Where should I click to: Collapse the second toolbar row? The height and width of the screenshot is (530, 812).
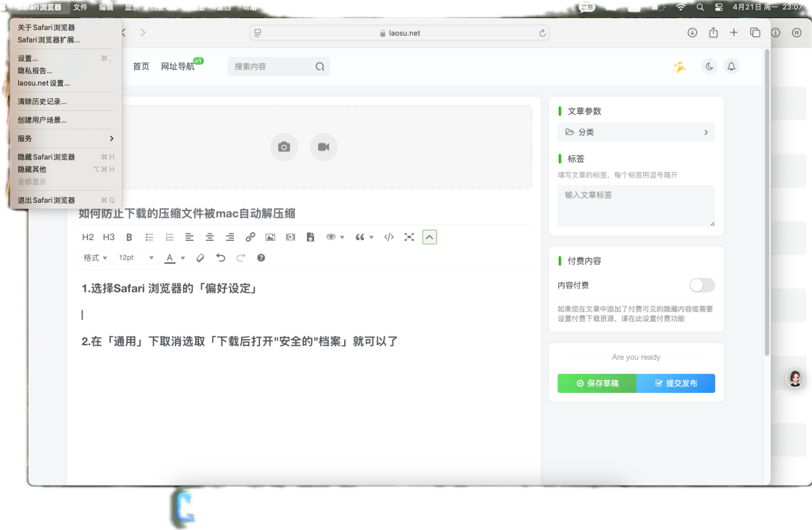429,237
